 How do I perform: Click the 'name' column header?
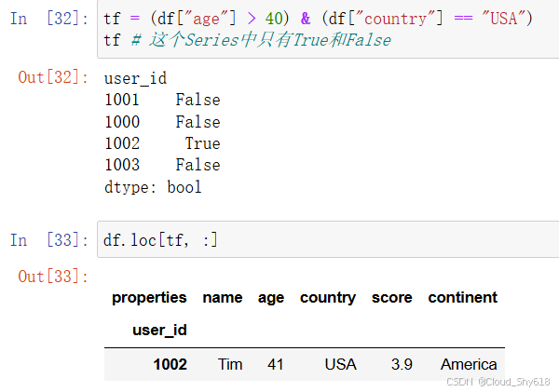click(223, 298)
